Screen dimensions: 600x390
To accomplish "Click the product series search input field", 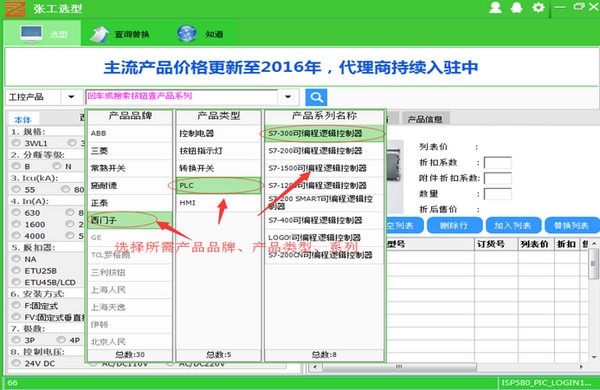I will tap(182, 97).
